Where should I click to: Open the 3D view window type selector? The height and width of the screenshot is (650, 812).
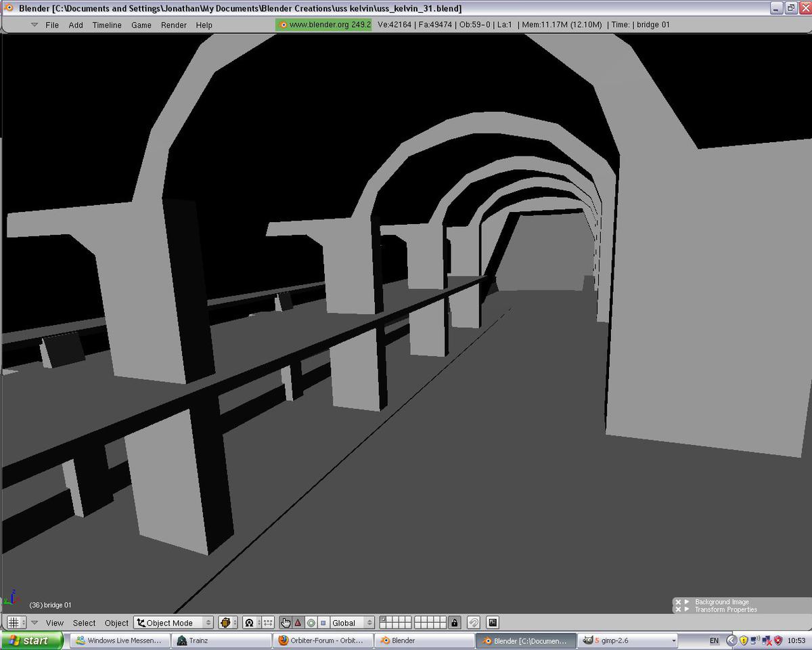(16, 622)
